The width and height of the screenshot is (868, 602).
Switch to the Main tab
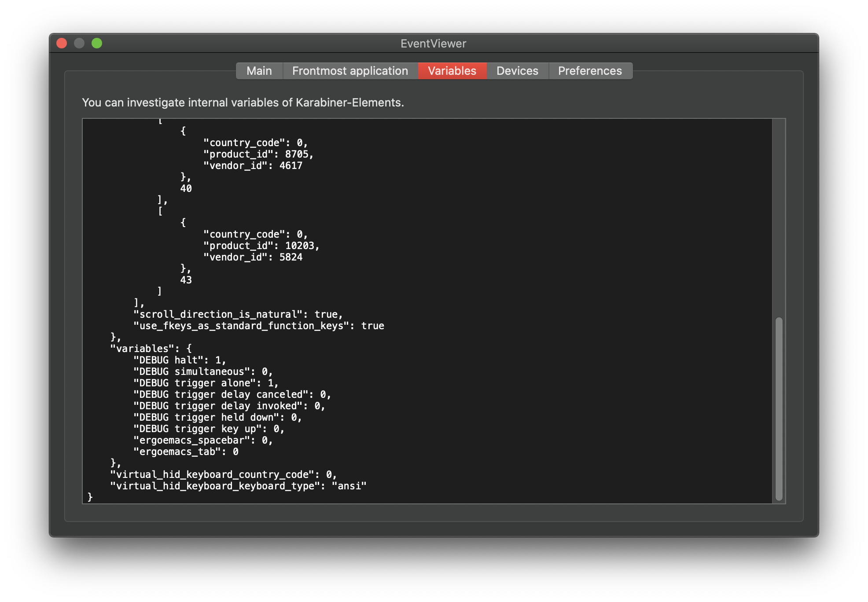click(x=259, y=71)
